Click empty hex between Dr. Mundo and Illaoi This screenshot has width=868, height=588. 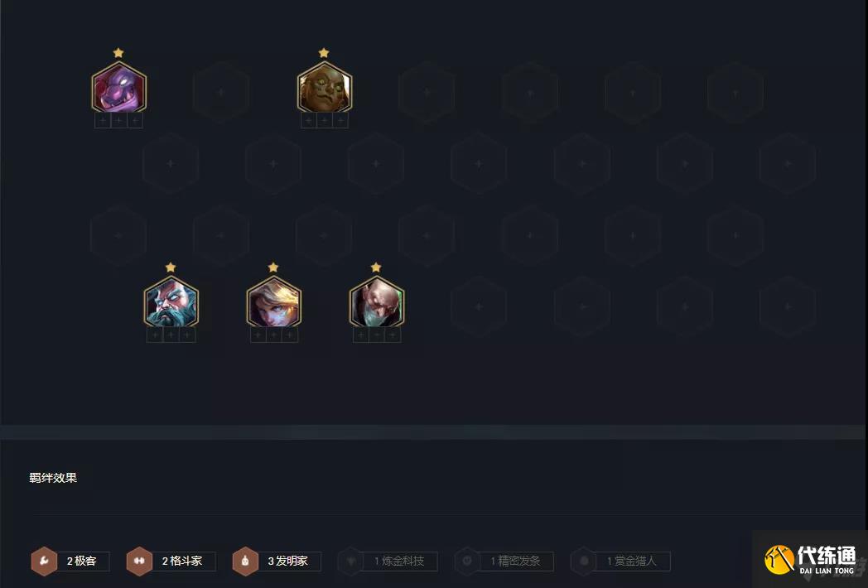click(x=221, y=92)
